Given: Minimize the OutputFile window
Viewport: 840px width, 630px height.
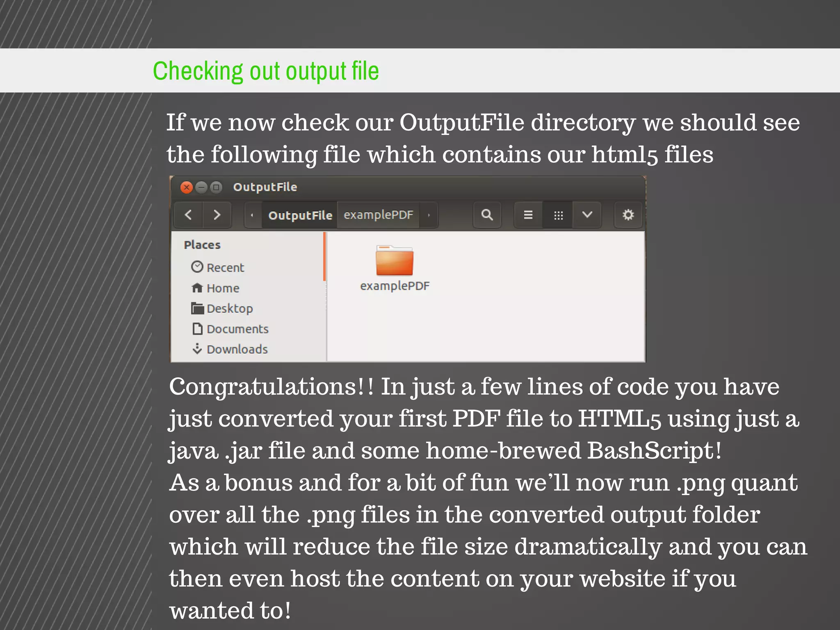Looking at the screenshot, I should (201, 187).
